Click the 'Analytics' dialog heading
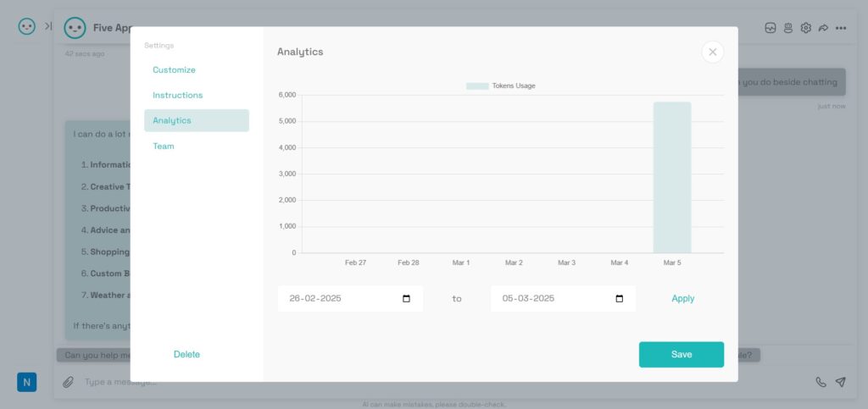Screen dimensions: 868x409 tap(300, 52)
